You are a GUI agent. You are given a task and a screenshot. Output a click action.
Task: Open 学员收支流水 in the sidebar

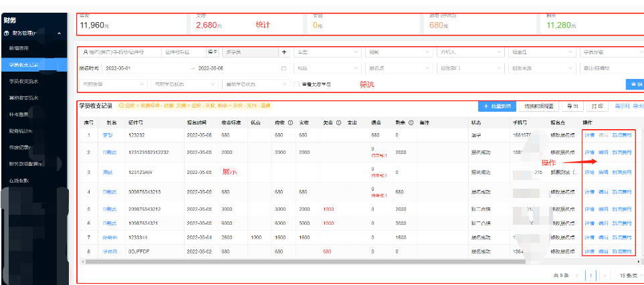point(24,82)
